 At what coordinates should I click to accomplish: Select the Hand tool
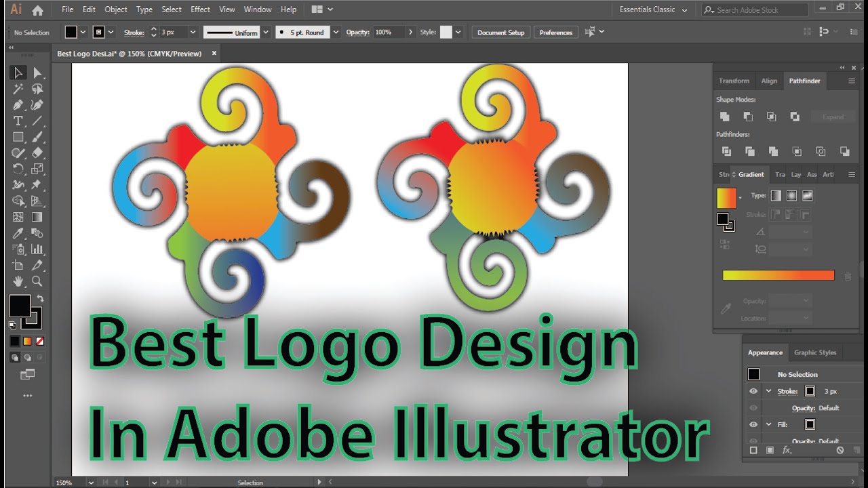click(x=18, y=281)
